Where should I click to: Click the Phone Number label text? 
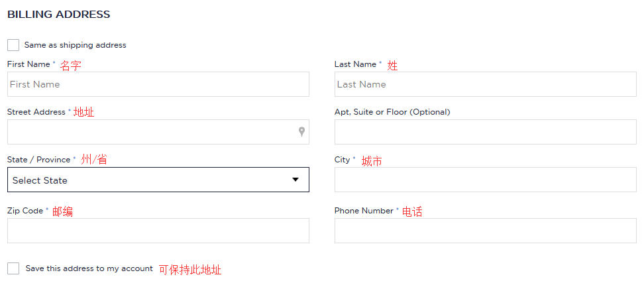pyautogui.click(x=364, y=211)
